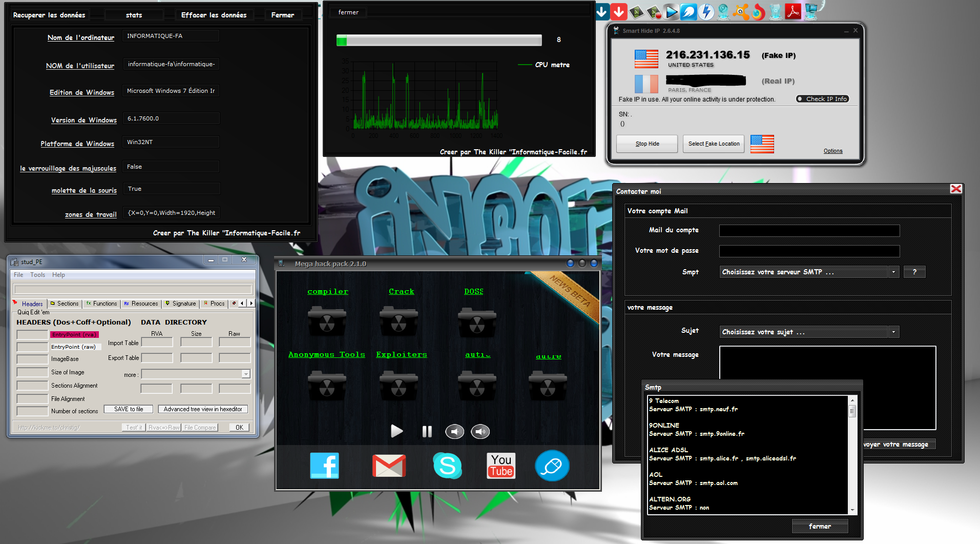Click the ? button next to Smpt
The height and width of the screenshot is (544, 980).
click(914, 272)
